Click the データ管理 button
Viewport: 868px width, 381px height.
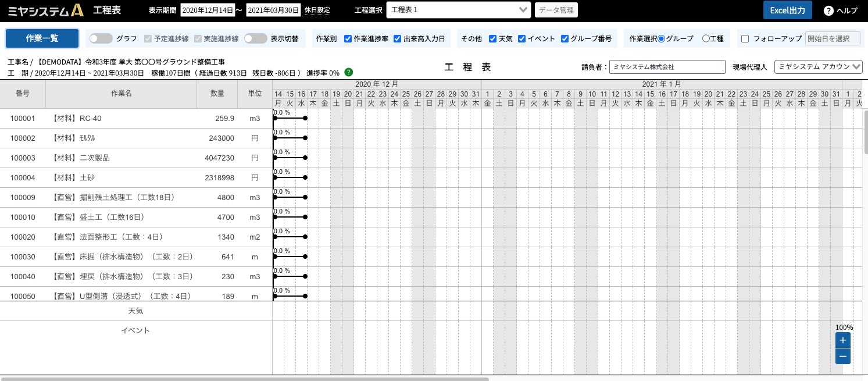(556, 10)
